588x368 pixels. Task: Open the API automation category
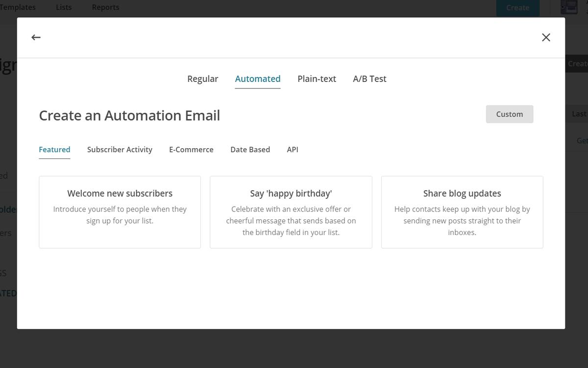pyautogui.click(x=293, y=150)
